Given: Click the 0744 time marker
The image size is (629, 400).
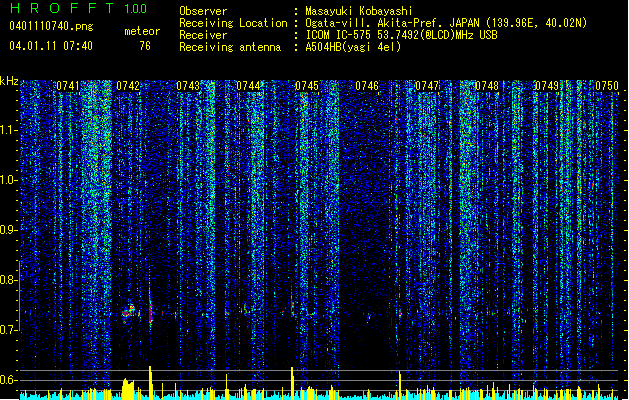Looking at the screenshot, I should [x=248, y=86].
